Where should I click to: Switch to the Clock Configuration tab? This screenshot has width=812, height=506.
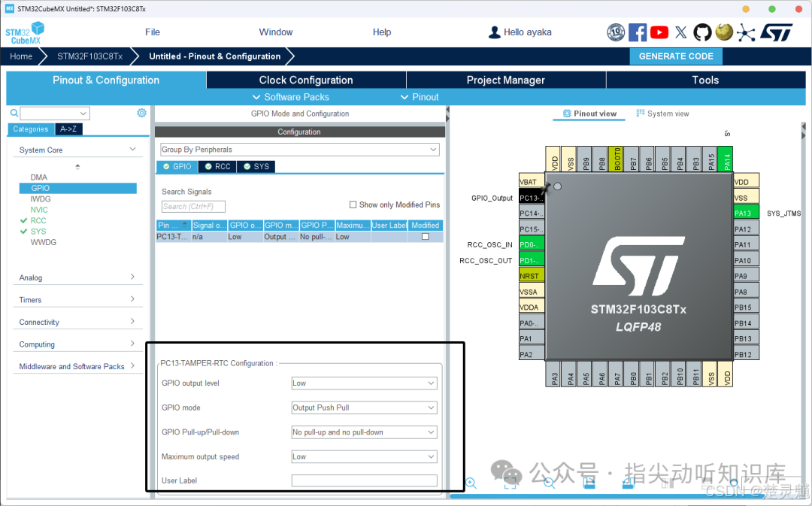(x=306, y=80)
